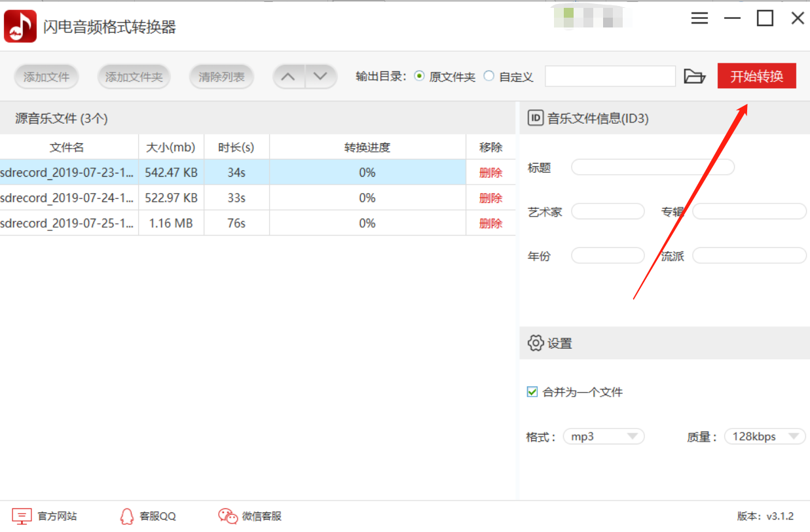Click the 34s duration cell
Viewport: 810px width, 532px height.
click(236, 173)
